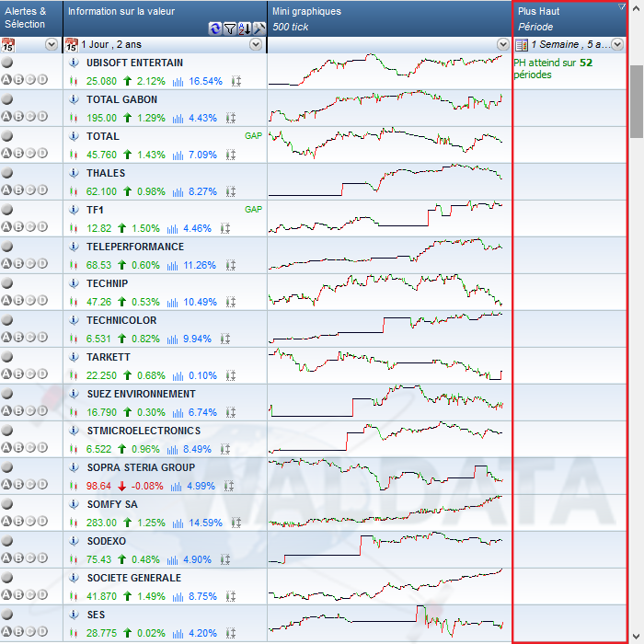Click GAP label on TOTAL row
The height and width of the screenshot is (644, 644).
[x=253, y=136]
